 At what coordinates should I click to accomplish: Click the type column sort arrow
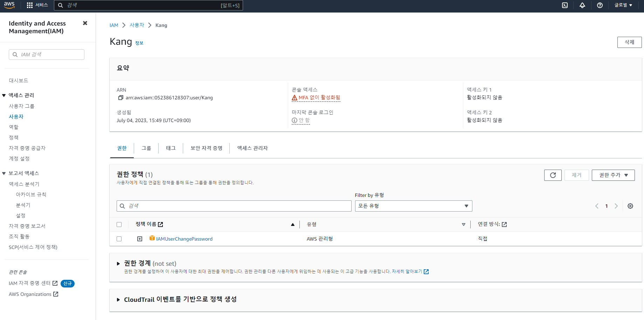click(x=464, y=225)
